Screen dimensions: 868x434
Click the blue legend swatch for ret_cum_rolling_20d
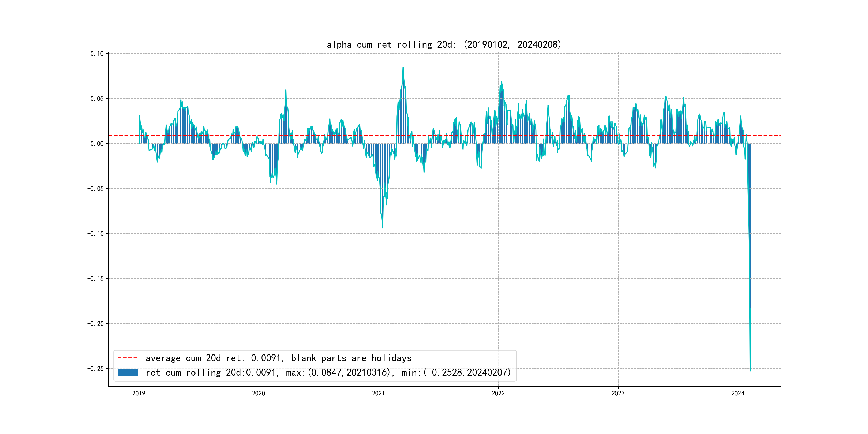pos(127,372)
